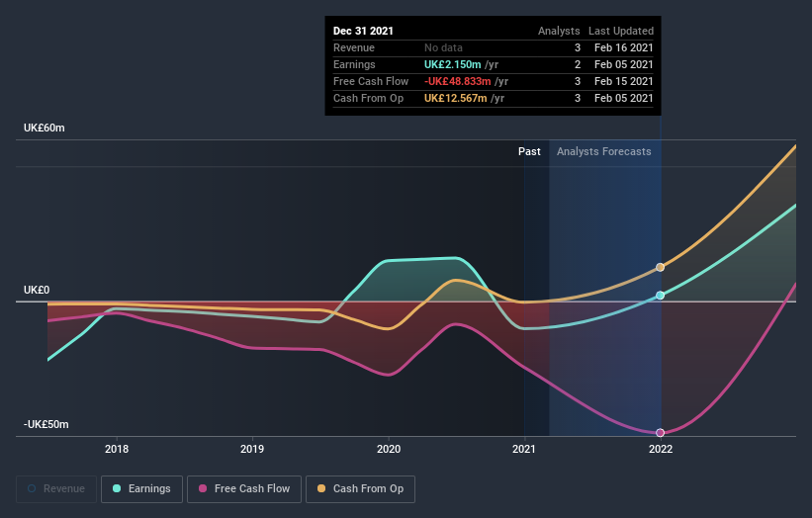Click the 2022 x-axis label

(661, 449)
